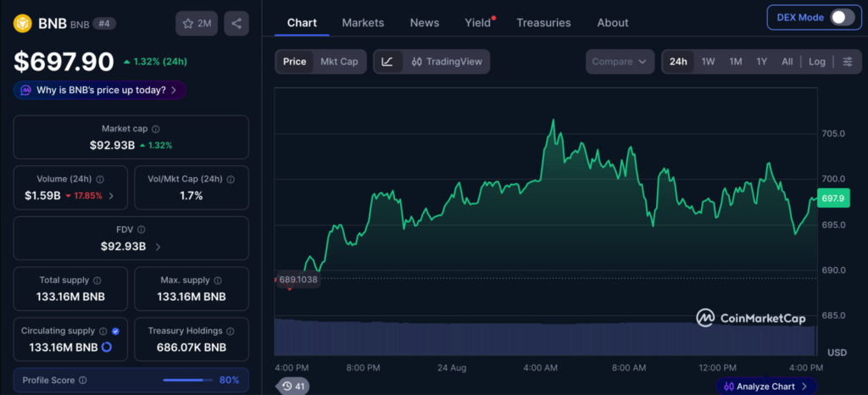Click the share icon next to watchlist

[236, 23]
